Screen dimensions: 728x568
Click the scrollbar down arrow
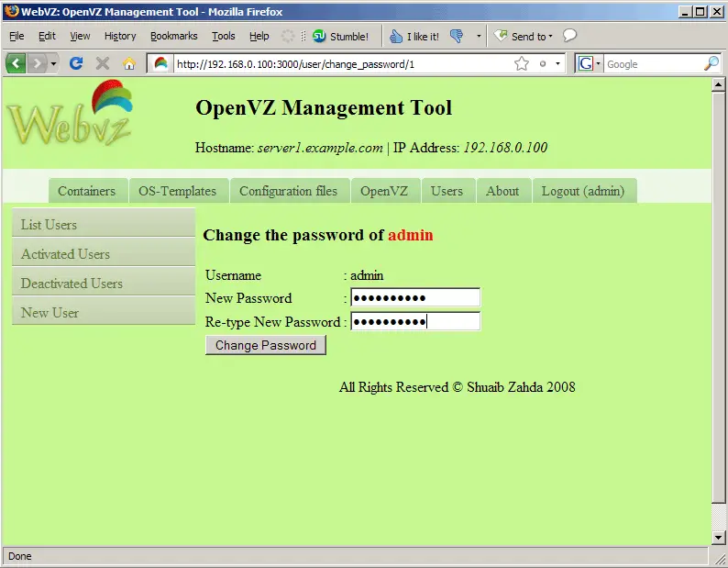[718, 538]
